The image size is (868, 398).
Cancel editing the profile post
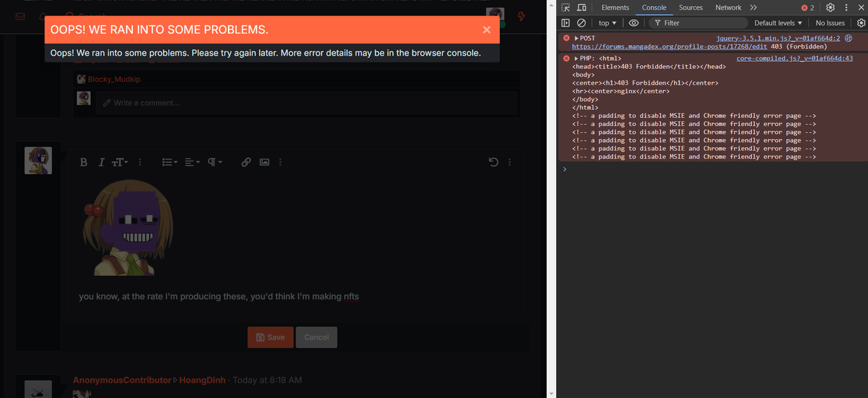point(317,337)
